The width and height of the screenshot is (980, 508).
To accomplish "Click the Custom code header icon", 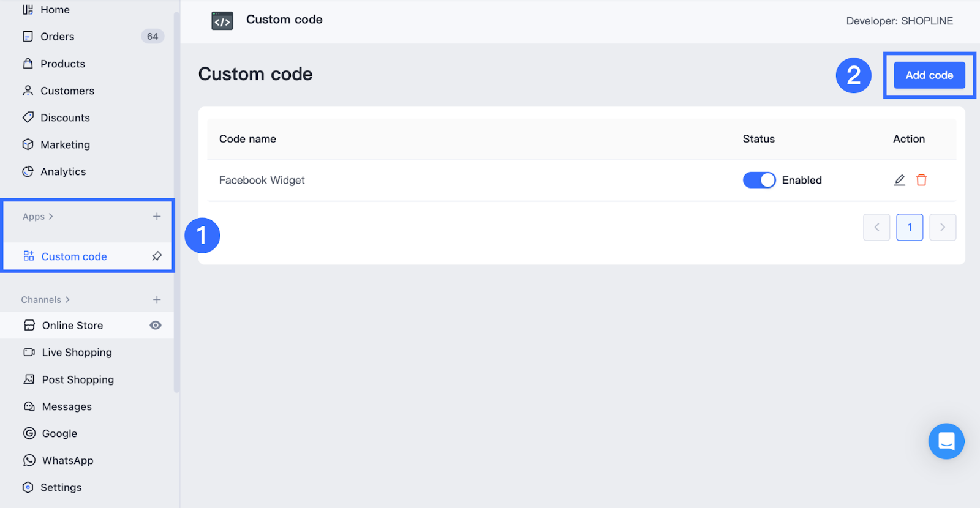I will 222,21.
